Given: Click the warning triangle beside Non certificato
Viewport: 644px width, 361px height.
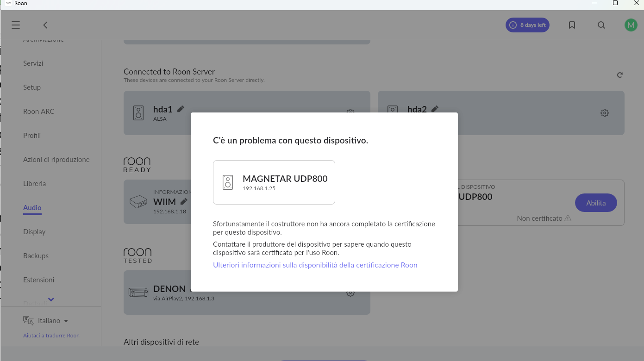Looking at the screenshot, I should pyautogui.click(x=568, y=218).
